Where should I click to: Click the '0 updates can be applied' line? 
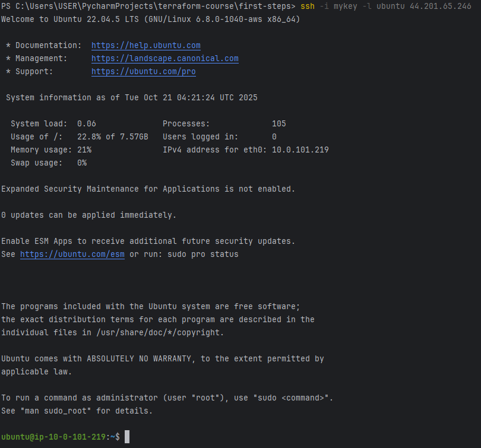[88, 215]
